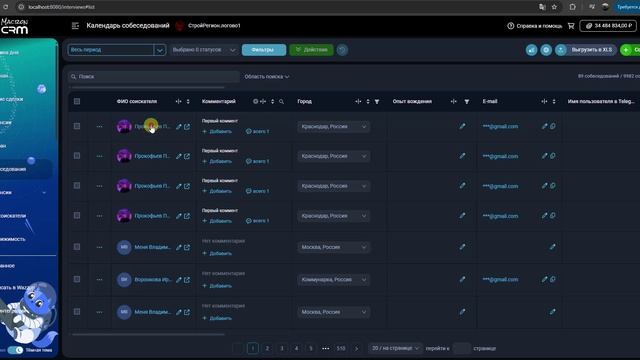640x360 pixels.
Task: Expand the Область поиска dropdown
Action: pyautogui.click(x=267, y=77)
